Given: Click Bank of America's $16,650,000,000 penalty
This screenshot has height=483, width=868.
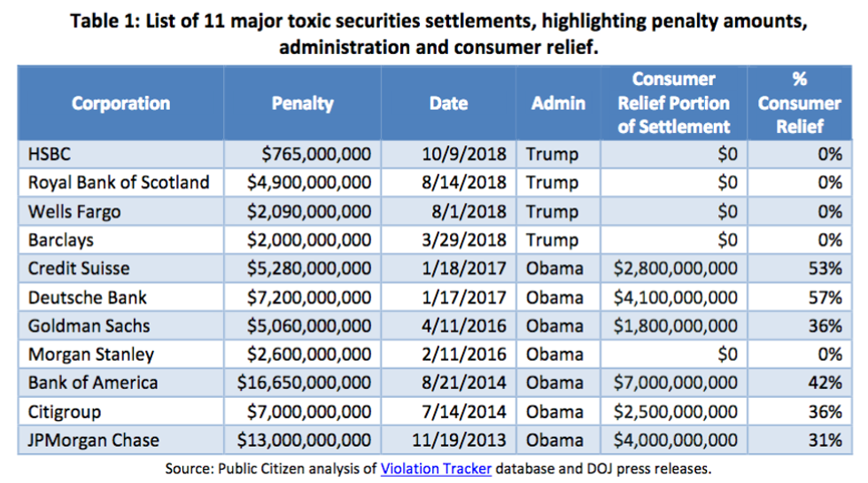Looking at the screenshot, I should pos(304,383).
